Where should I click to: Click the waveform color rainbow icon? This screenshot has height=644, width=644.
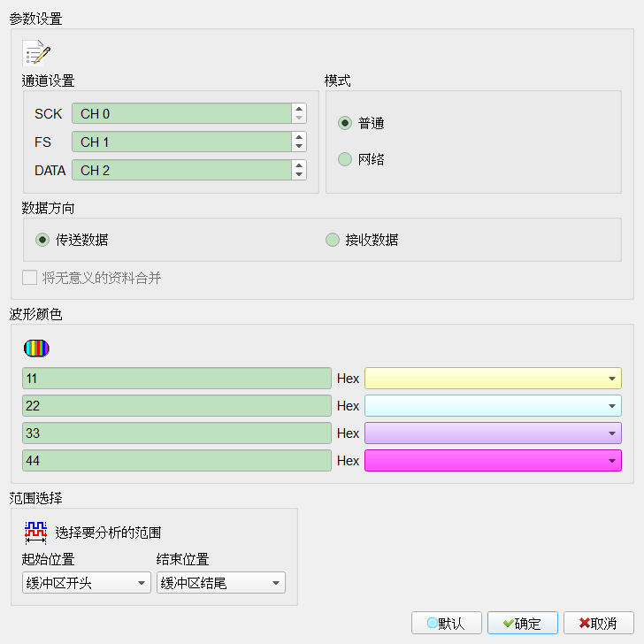tap(36, 349)
